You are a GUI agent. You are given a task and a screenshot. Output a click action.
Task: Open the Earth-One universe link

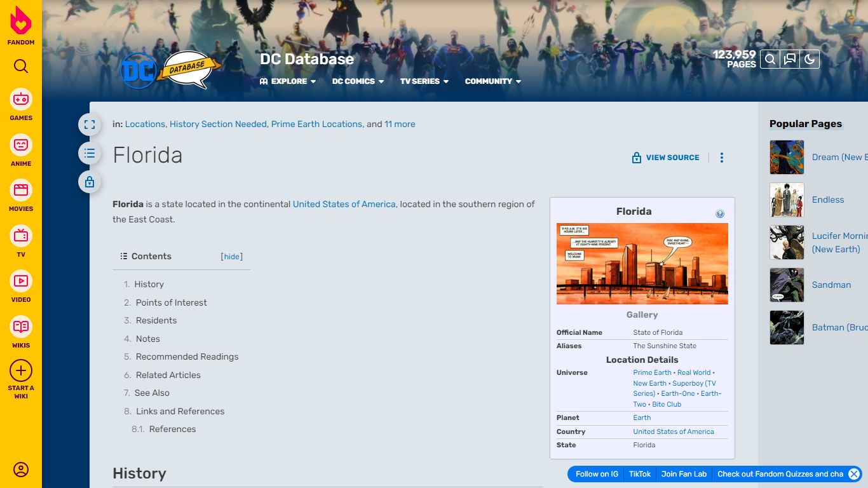coord(678,394)
